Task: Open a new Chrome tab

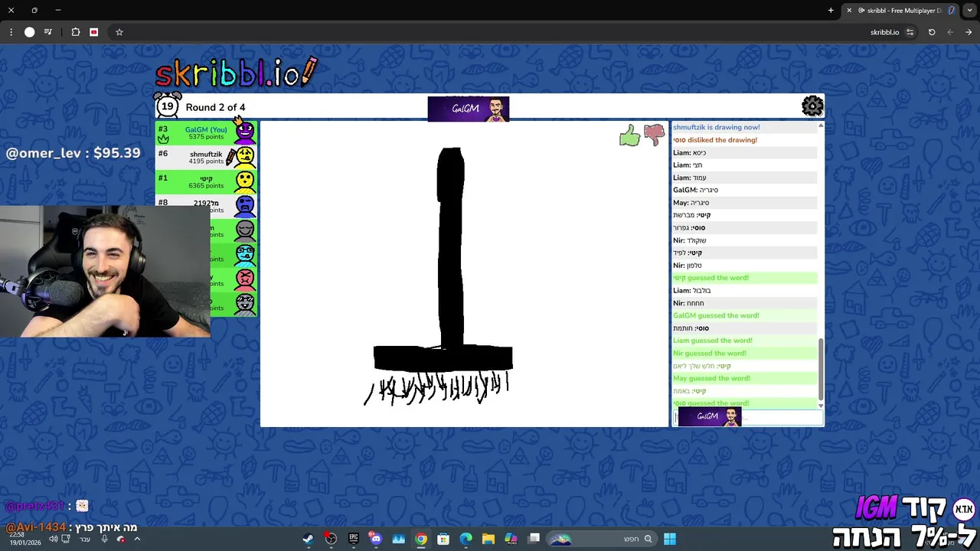Action: pyautogui.click(x=831, y=10)
